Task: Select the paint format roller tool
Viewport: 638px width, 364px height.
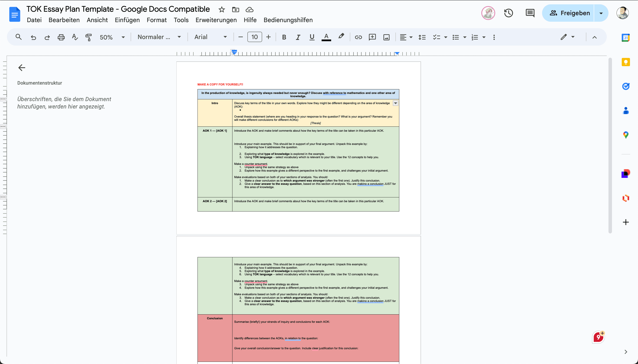Action: [89, 37]
